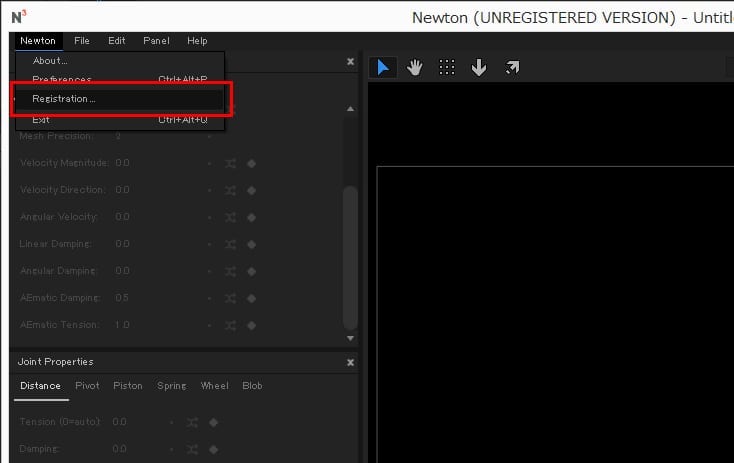This screenshot has height=463, width=734.
Task: Open the Help menu
Action: (x=197, y=41)
